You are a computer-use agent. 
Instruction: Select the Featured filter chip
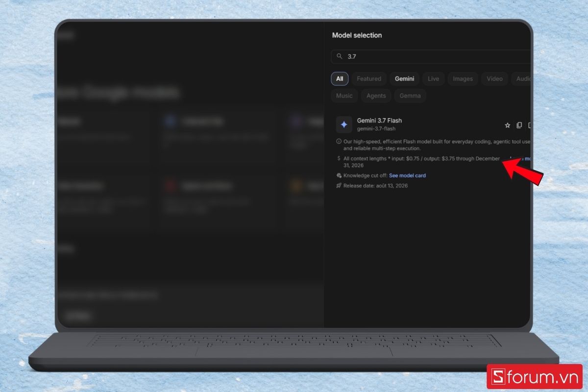click(369, 79)
